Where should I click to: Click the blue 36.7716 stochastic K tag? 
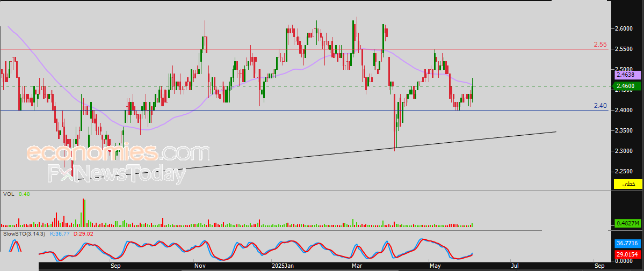click(628, 244)
